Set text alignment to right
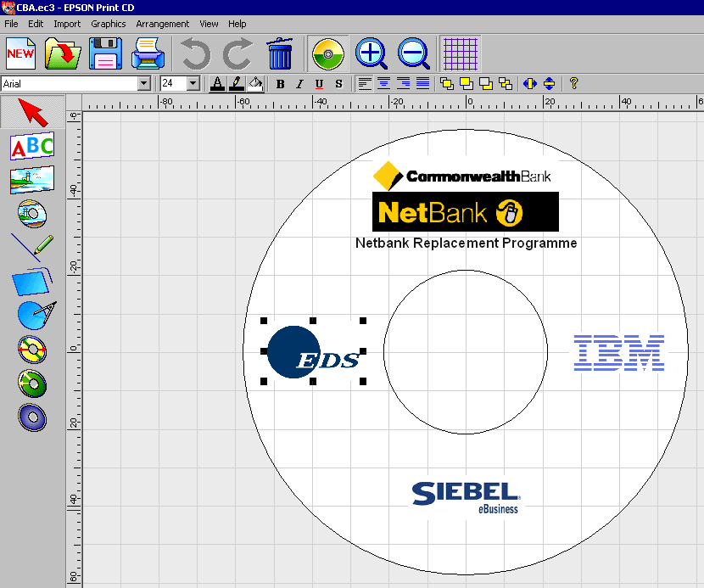 (x=403, y=83)
